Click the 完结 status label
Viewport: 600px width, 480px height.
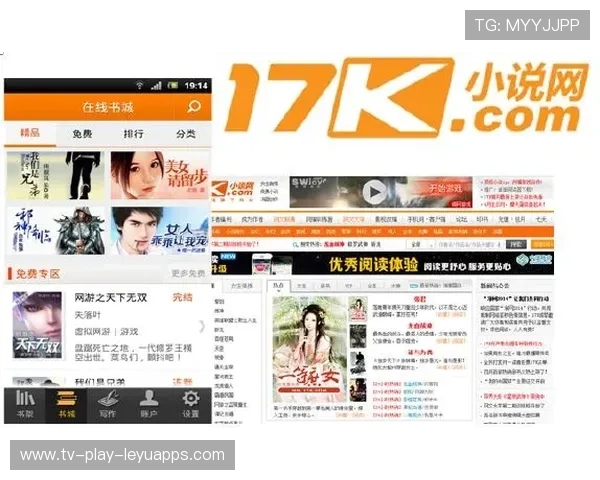coord(183,297)
